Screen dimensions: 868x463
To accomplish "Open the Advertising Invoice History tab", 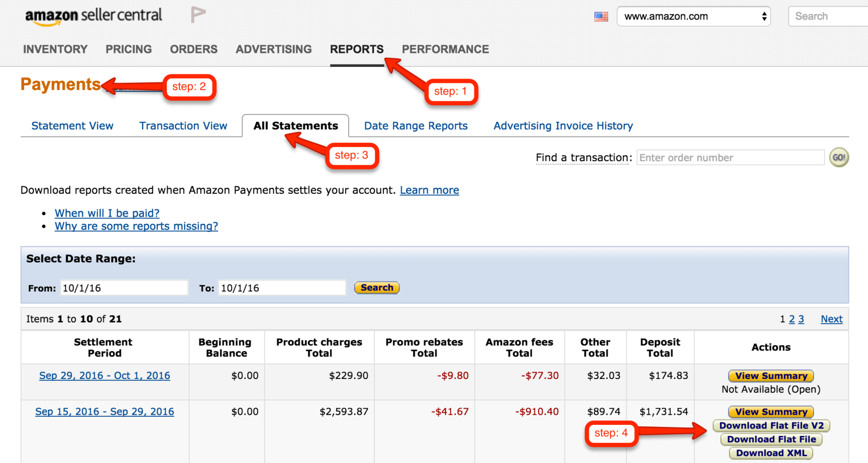I will [x=563, y=126].
